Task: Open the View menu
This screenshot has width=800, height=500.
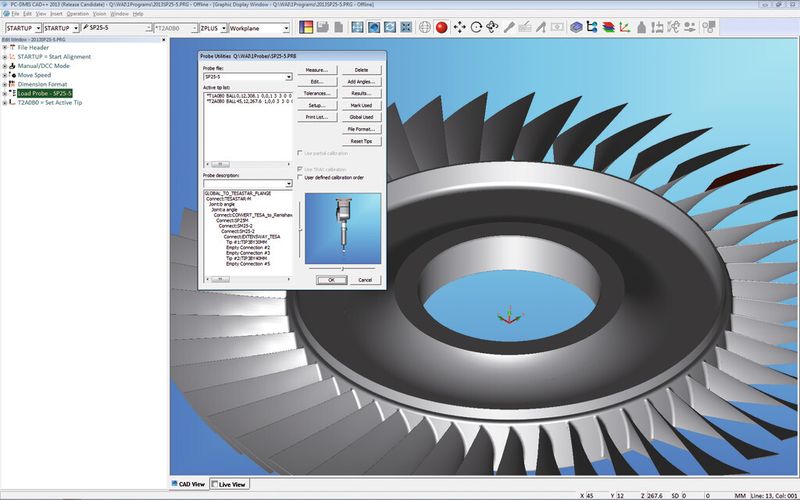Action: pos(41,14)
